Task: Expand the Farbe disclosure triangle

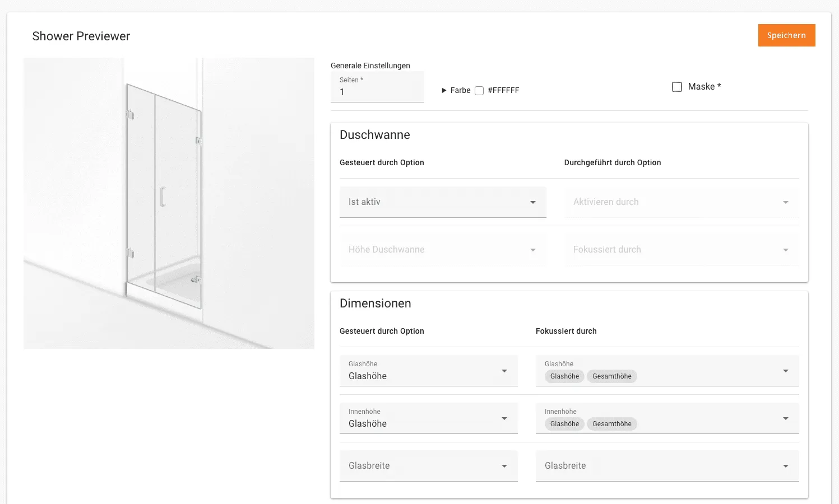Action: click(x=444, y=90)
